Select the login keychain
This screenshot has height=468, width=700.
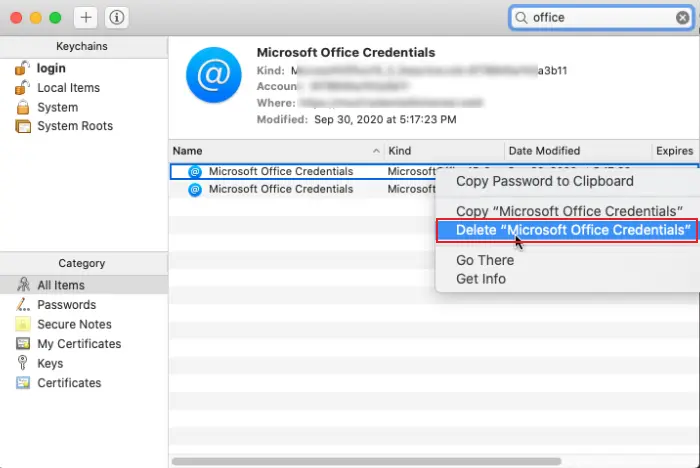point(51,68)
